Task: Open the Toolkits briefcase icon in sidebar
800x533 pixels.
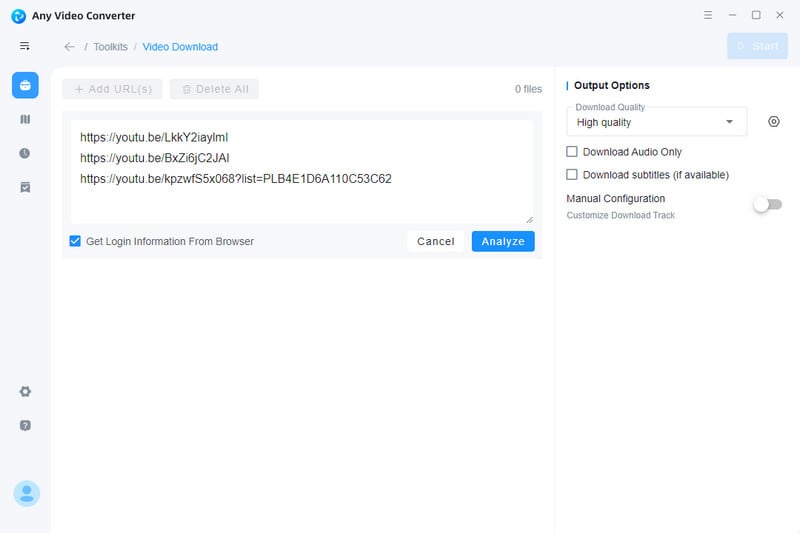Action: (25, 85)
